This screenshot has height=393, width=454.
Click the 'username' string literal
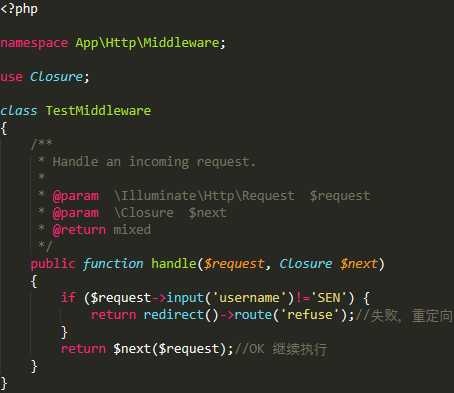249,298
